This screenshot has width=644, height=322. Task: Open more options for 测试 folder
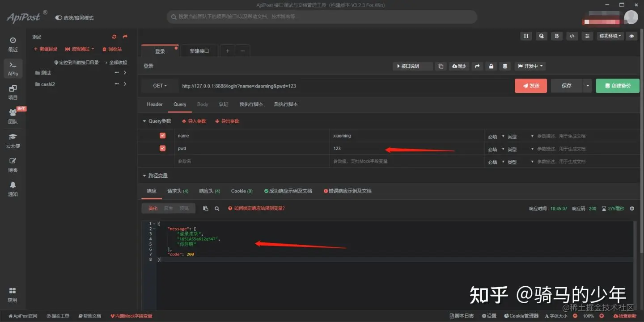(x=117, y=72)
